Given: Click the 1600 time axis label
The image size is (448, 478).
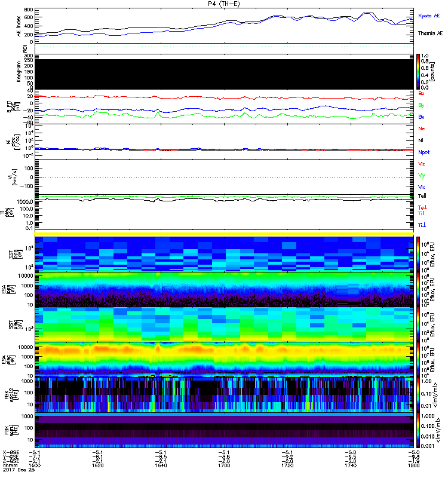Looking at the screenshot, I should click(x=35, y=465).
